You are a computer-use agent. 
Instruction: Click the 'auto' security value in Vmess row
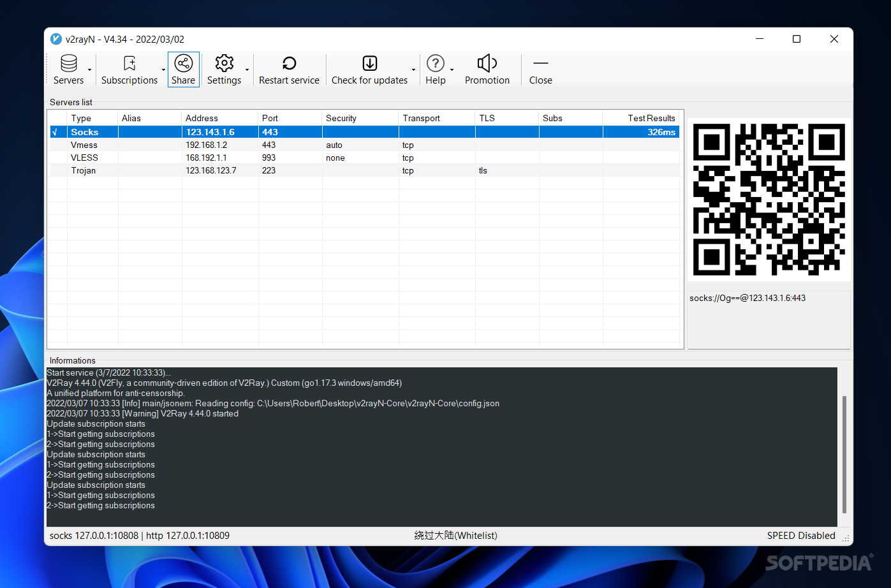tap(334, 145)
